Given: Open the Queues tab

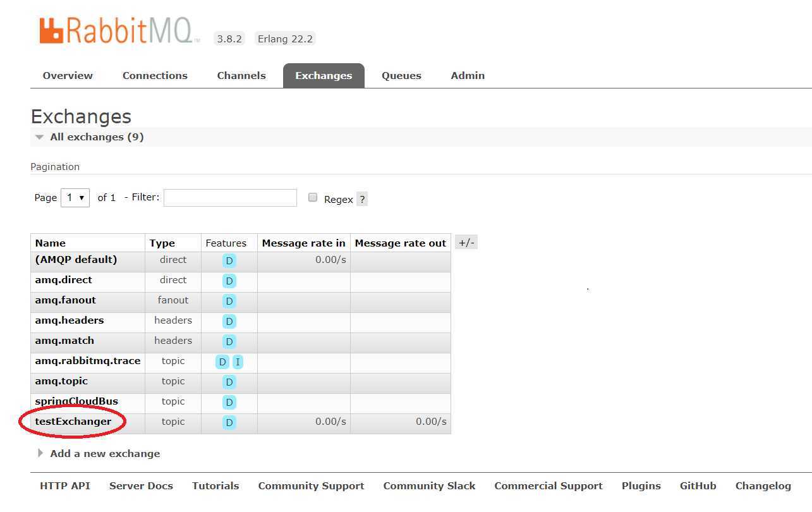Looking at the screenshot, I should coord(401,75).
